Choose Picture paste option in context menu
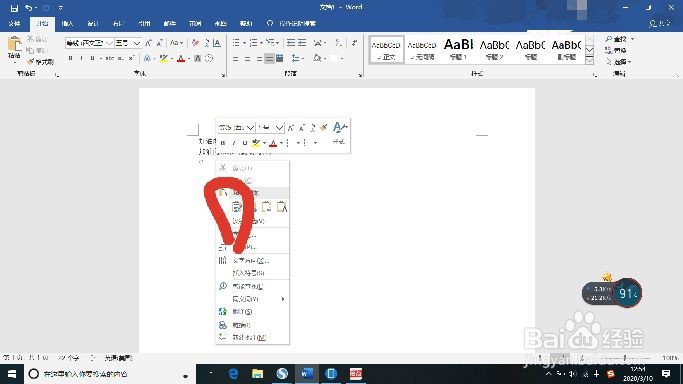Image resolution: width=683 pixels, height=384 pixels. [267, 207]
